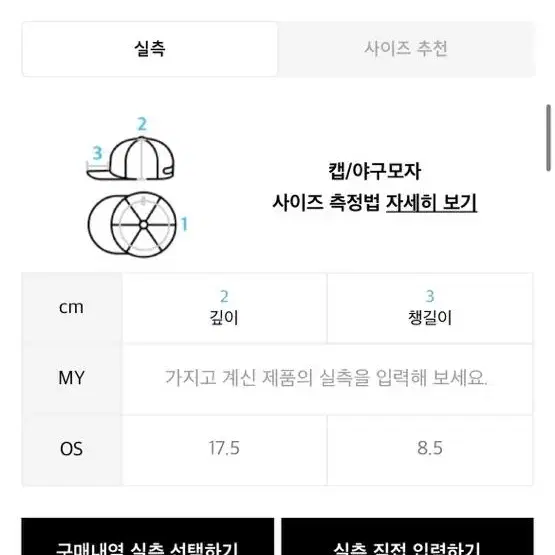The width and height of the screenshot is (555, 555).
Task: Click the cm unit header cell
Action: [71, 307]
